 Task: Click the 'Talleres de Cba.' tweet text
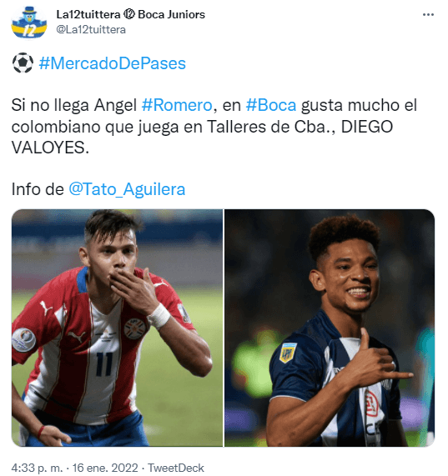[271, 127]
